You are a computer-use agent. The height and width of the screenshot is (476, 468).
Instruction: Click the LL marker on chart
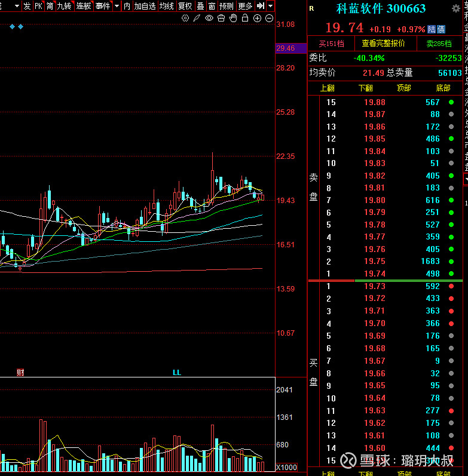[x=177, y=373]
